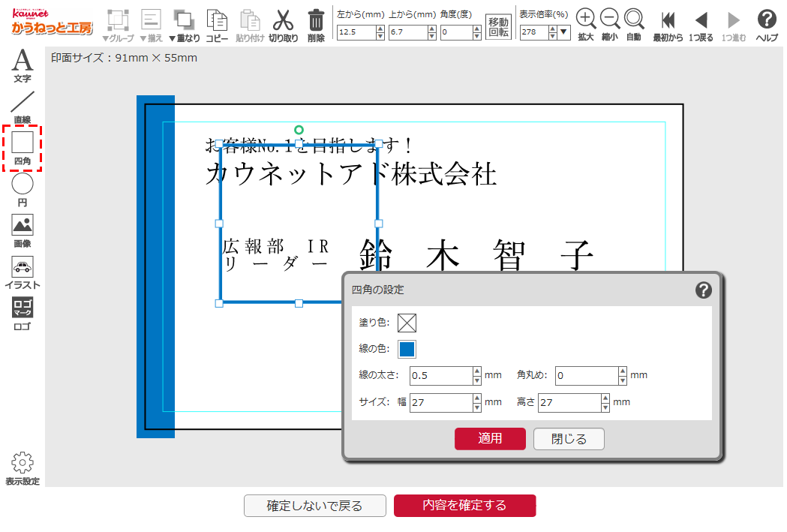
Task: Click the コピー copy icon
Action: [x=217, y=26]
